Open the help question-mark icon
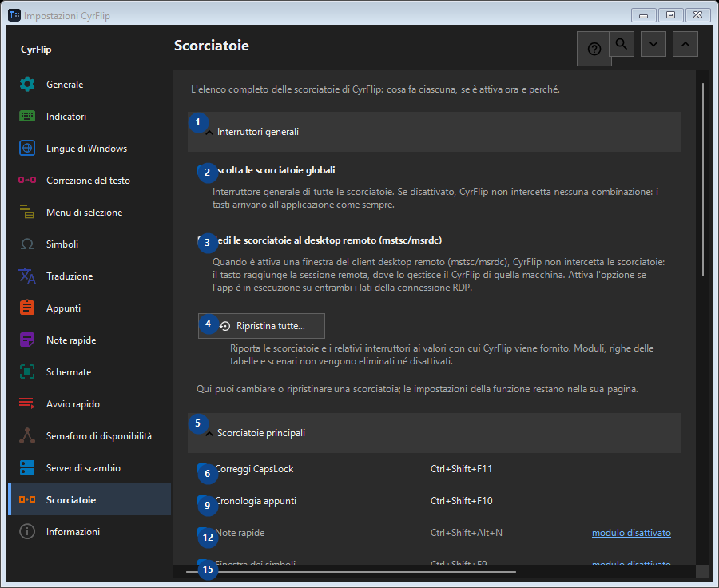Viewport: 719px width, 588px height. click(x=594, y=49)
